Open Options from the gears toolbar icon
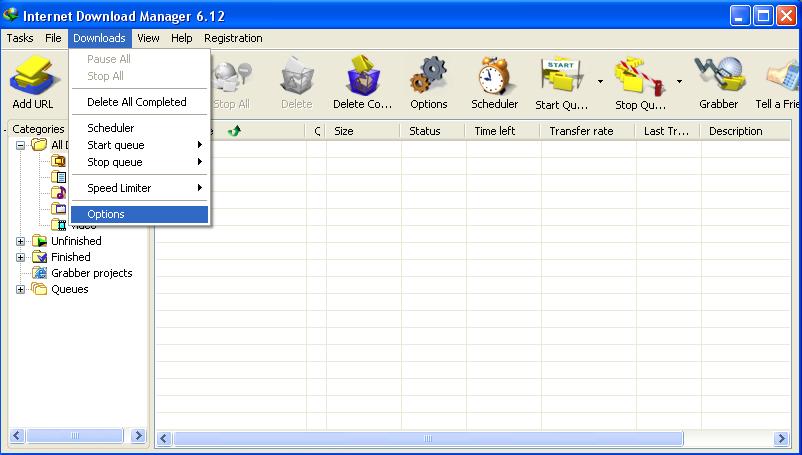The height and width of the screenshot is (455, 802). tap(429, 75)
